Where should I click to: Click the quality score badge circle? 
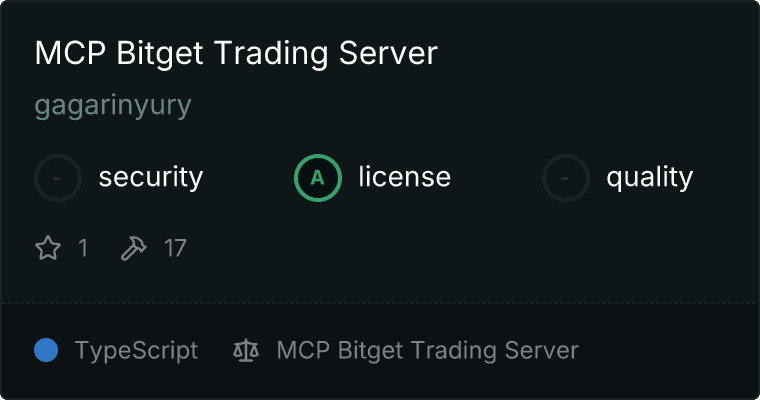click(x=566, y=178)
